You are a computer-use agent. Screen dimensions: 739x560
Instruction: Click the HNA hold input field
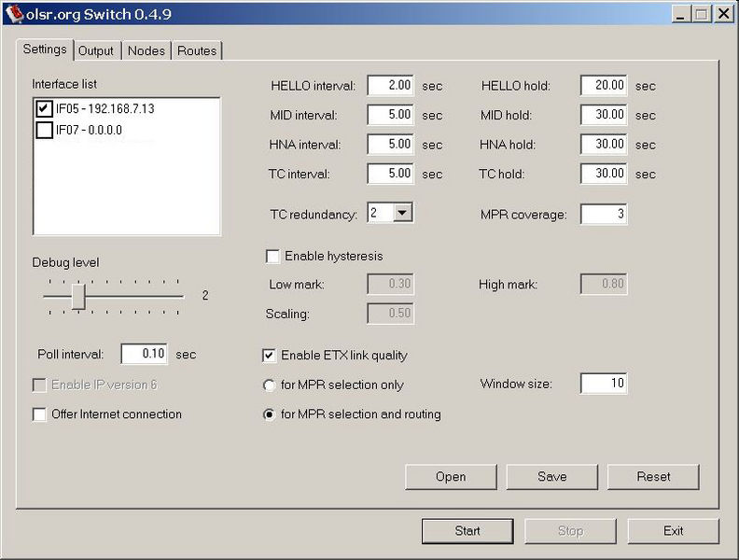604,145
